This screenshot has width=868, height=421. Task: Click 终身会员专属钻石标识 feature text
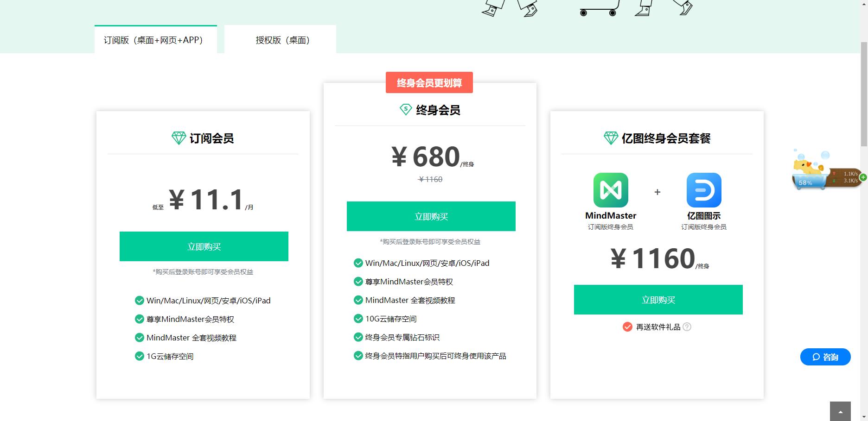tap(402, 337)
